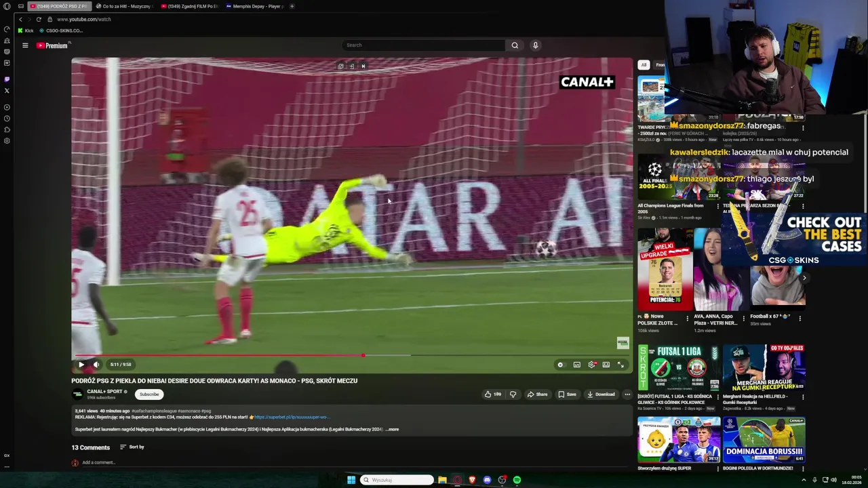Switch to Zgadnij FILM tab
The height and width of the screenshot is (488, 868).
[x=189, y=6]
